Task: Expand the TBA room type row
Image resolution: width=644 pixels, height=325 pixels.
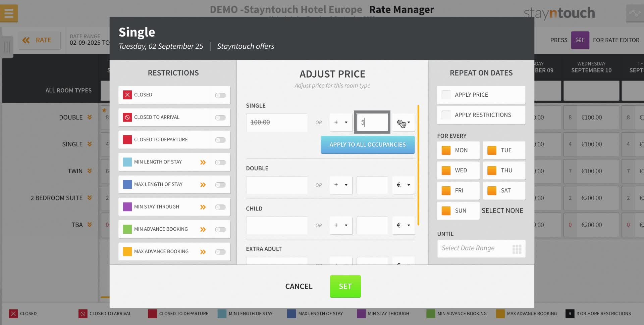Action: point(90,225)
